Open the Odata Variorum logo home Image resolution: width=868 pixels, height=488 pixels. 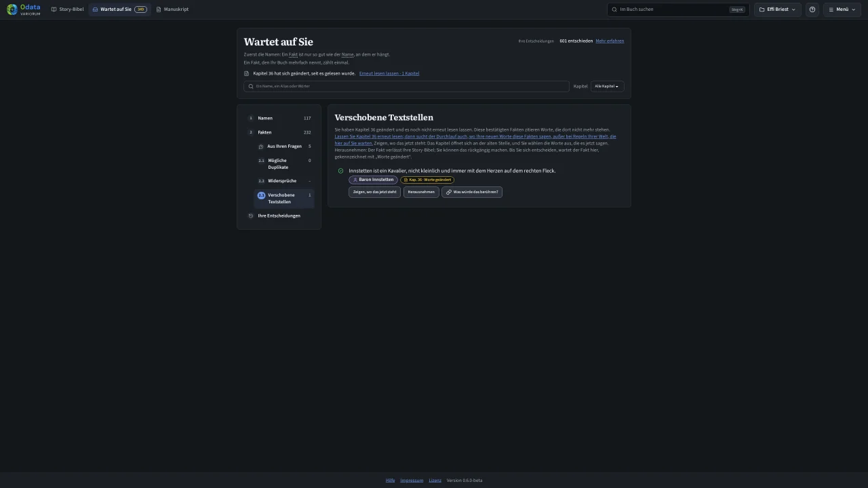tap(24, 9)
